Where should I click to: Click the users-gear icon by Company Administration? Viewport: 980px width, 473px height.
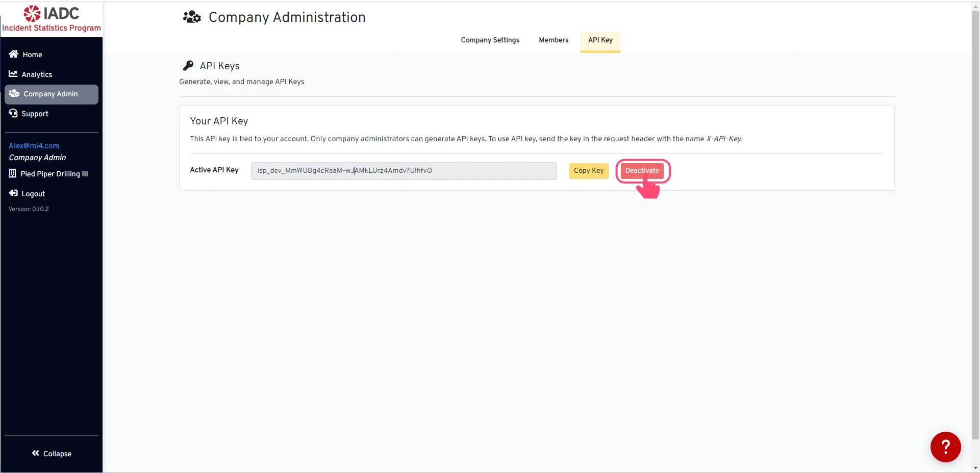coord(192,17)
